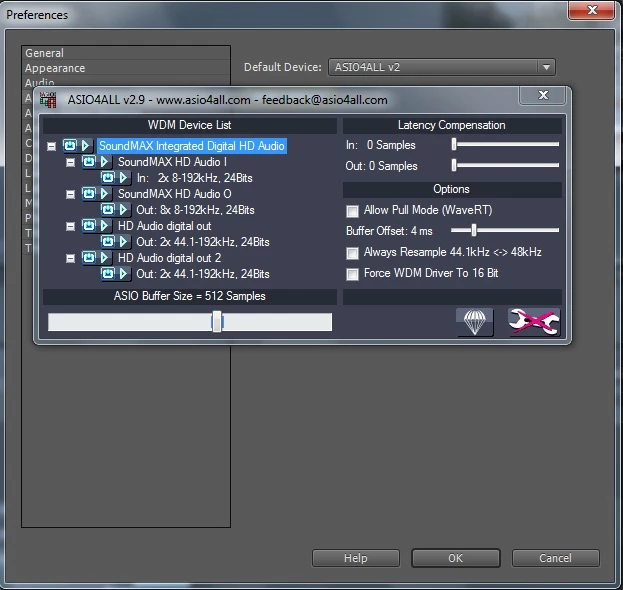Image resolution: width=623 pixels, height=590 pixels.
Task: Toggle power icon for SoundMAX Integrated Digital HD Audio
Action: 70,145
